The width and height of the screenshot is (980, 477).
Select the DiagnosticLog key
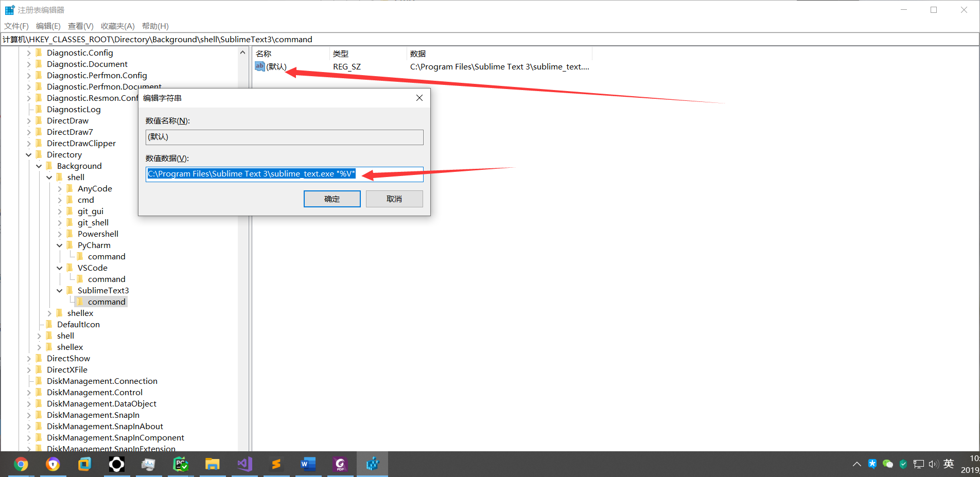point(74,110)
